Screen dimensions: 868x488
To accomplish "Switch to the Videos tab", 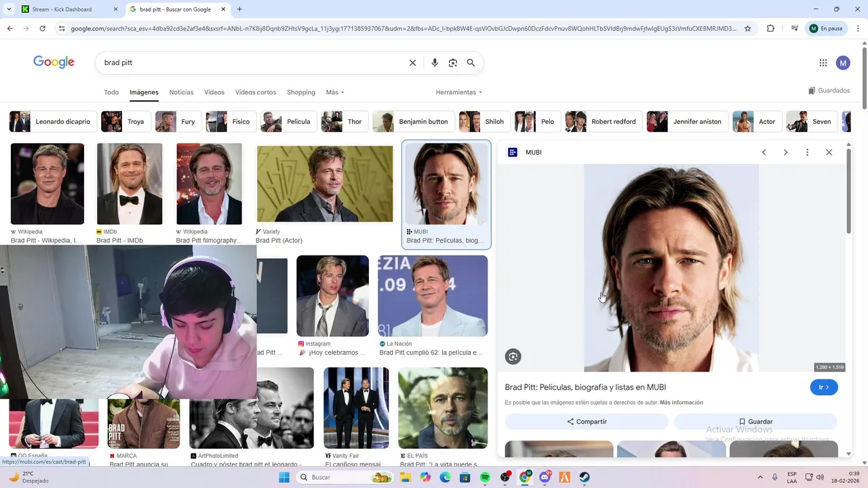I will click(x=214, y=92).
